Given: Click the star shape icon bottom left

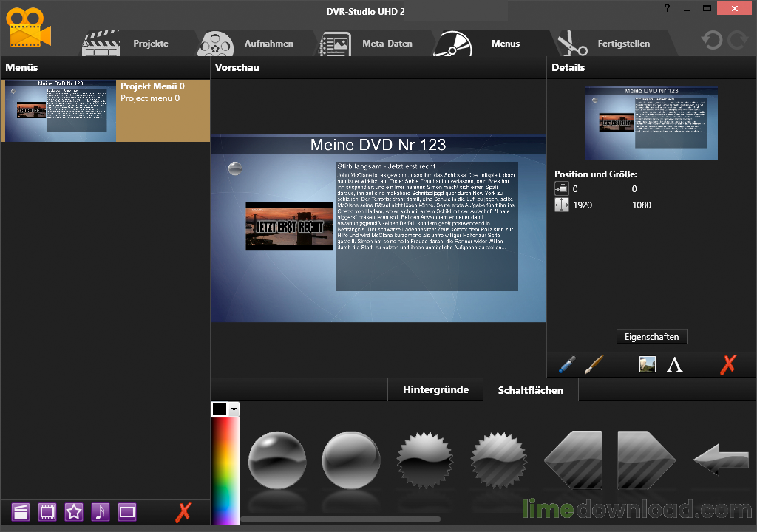Looking at the screenshot, I should tap(74, 511).
